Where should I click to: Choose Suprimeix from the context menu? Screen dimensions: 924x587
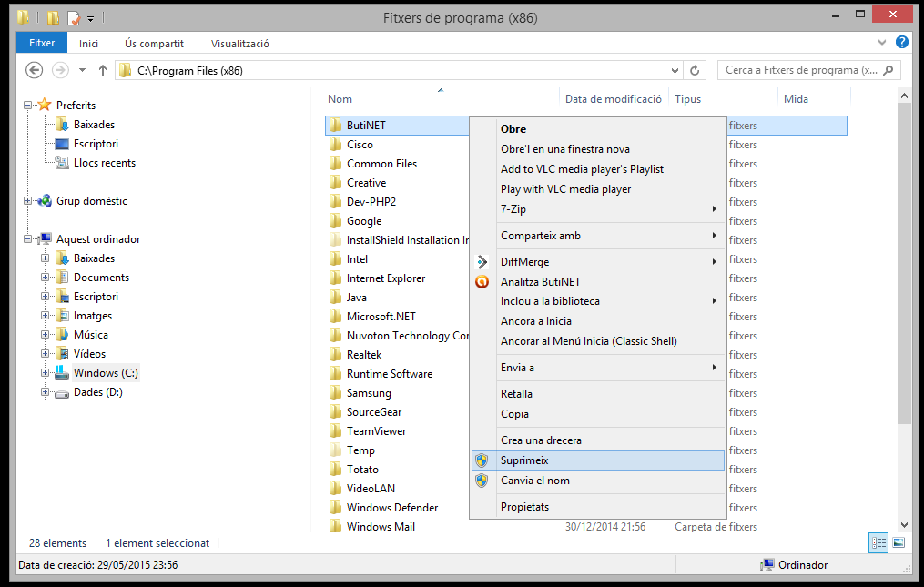tap(598, 460)
